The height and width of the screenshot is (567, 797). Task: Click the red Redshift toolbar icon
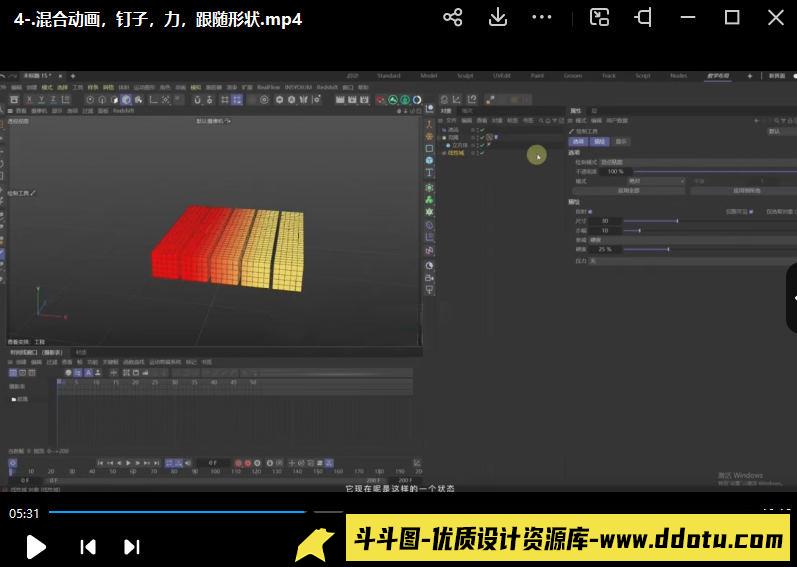[x=380, y=100]
